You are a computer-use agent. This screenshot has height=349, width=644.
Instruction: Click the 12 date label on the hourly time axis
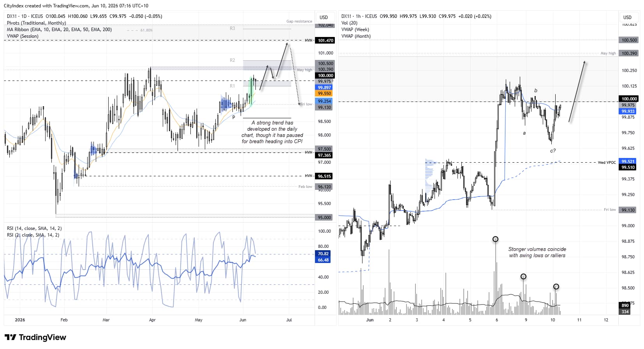point(606,320)
